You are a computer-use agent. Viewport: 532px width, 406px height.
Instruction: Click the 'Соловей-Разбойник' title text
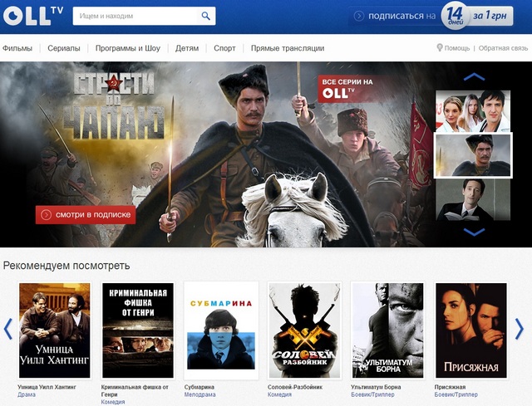point(295,387)
